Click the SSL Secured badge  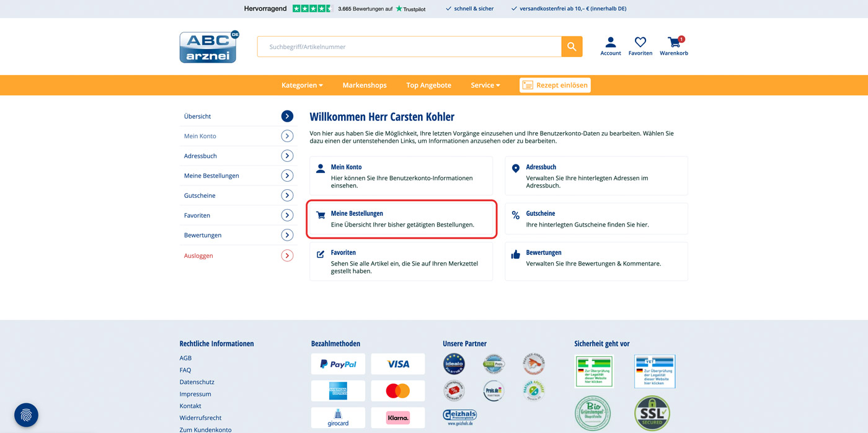point(652,413)
